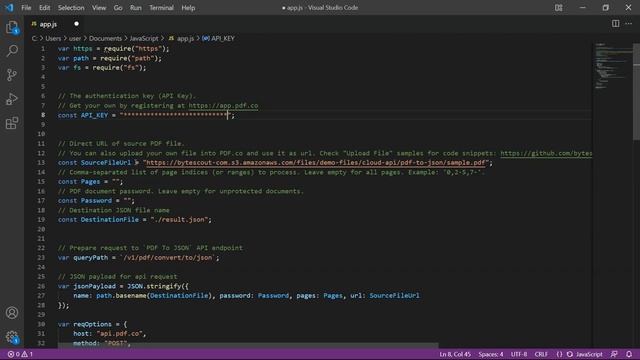Image resolution: width=640 pixels, height=360 pixels.
Task: Click the VS Code logo icon
Action: coord(9,7)
